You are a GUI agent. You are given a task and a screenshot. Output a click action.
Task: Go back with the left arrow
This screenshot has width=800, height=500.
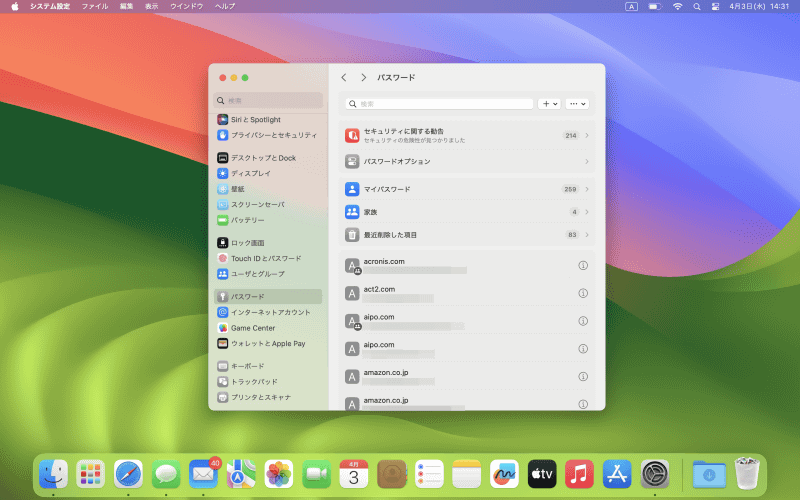[344, 78]
